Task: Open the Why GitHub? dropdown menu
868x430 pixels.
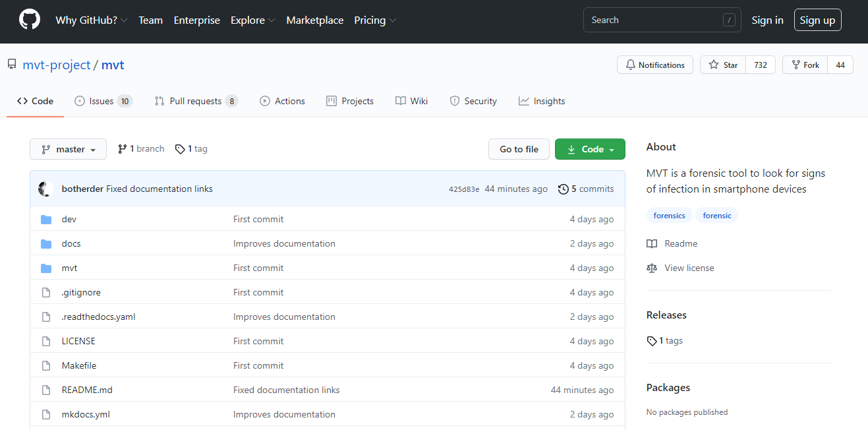Action: 92,20
